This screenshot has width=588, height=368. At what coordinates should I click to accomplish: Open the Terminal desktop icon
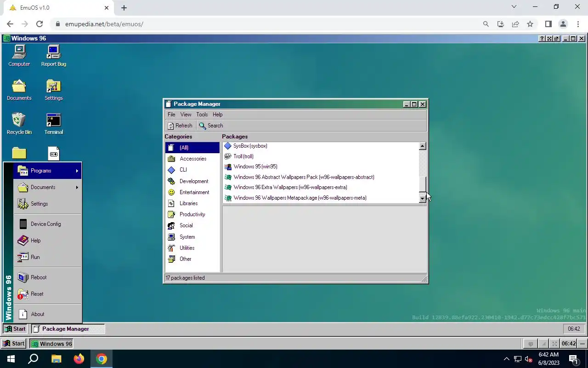pyautogui.click(x=54, y=124)
